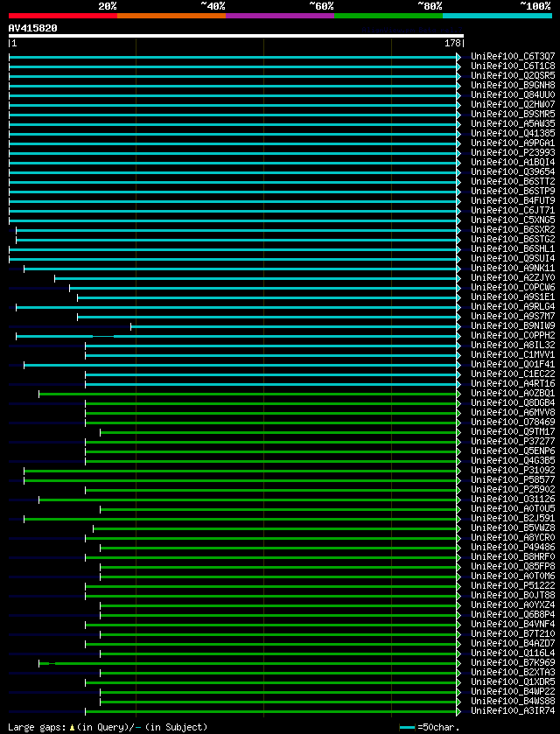Click the green ~80% legend color segment
560x734 pixels.
tap(388, 16)
